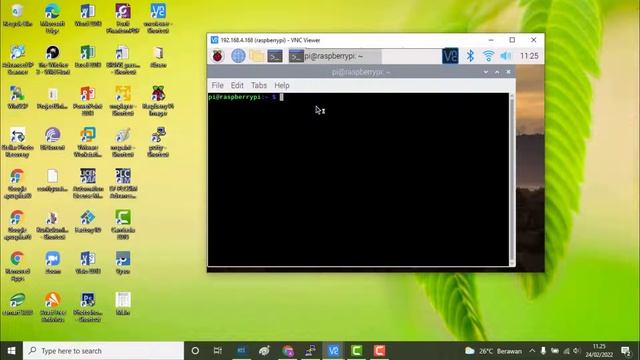Open Cortana circle on the taskbar

[195, 351]
